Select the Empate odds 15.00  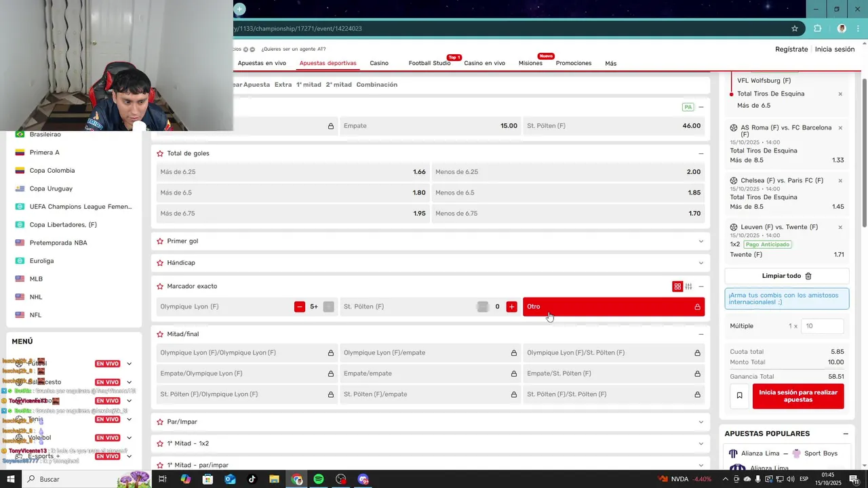coord(431,126)
